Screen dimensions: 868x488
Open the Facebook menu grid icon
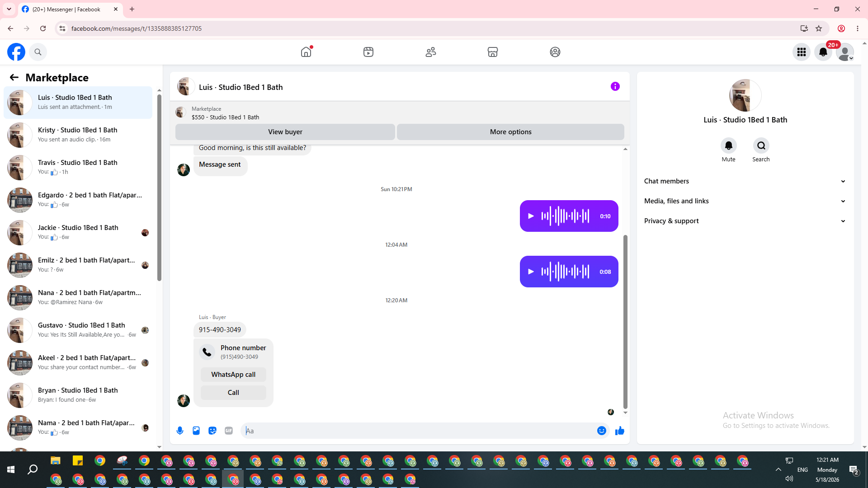pos(802,52)
